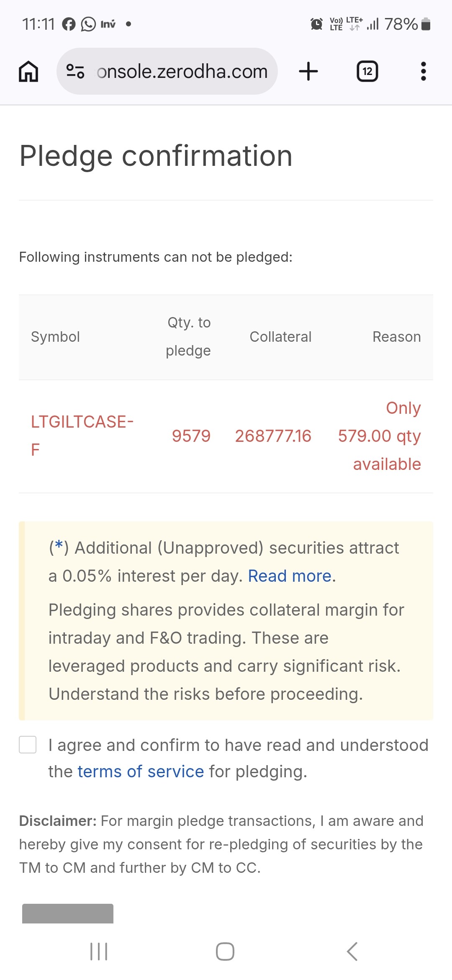Tap the Android back navigation arrow
This screenshot has height=980, width=452.
(x=352, y=952)
